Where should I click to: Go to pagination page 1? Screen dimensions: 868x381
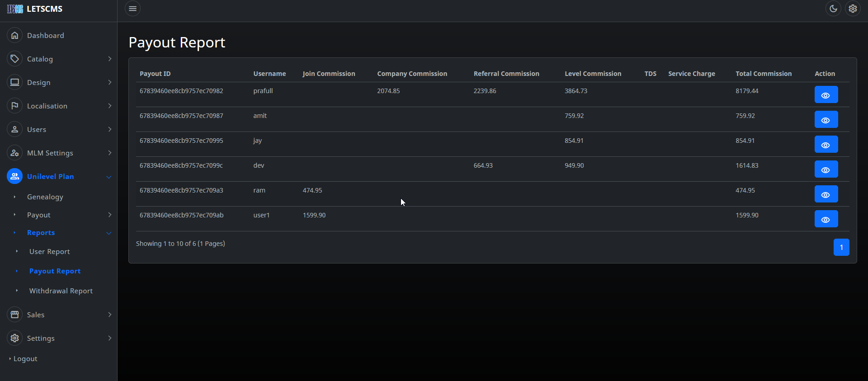pyautogui.click(x=841, y=247)
